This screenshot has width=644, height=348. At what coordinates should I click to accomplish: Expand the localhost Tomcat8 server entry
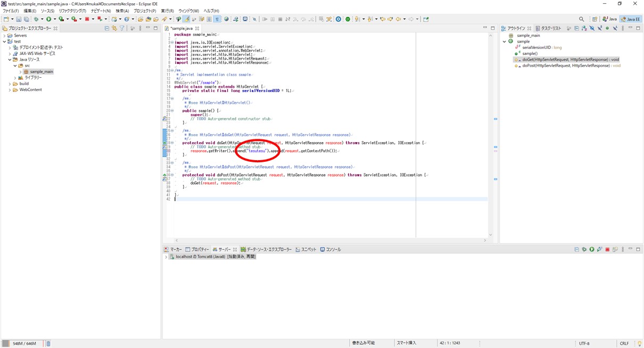(167, 256)
